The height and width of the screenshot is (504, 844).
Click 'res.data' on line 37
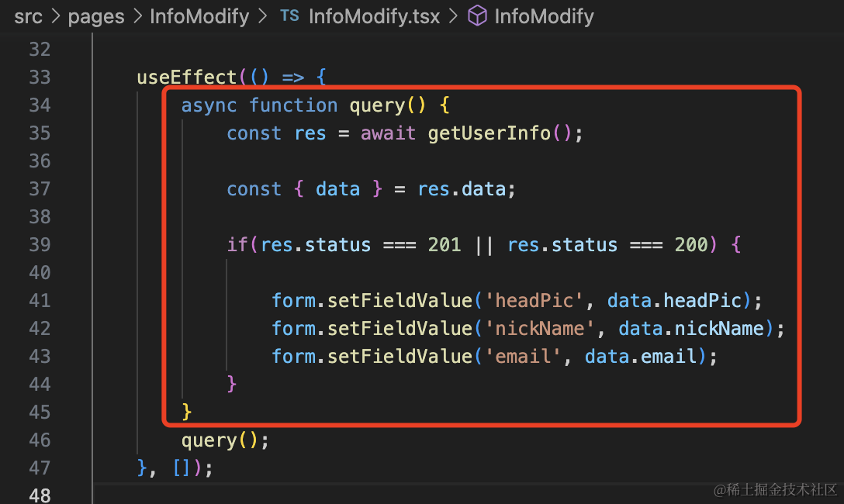(x=462, y=189)
